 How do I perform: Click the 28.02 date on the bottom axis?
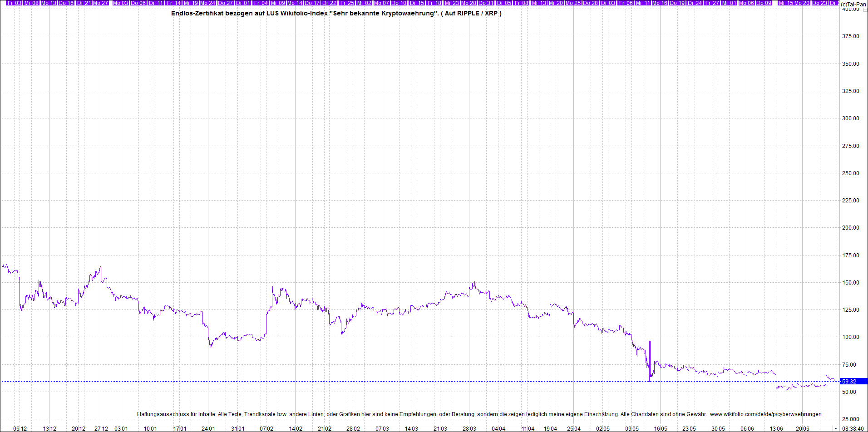tap(353, 429)
